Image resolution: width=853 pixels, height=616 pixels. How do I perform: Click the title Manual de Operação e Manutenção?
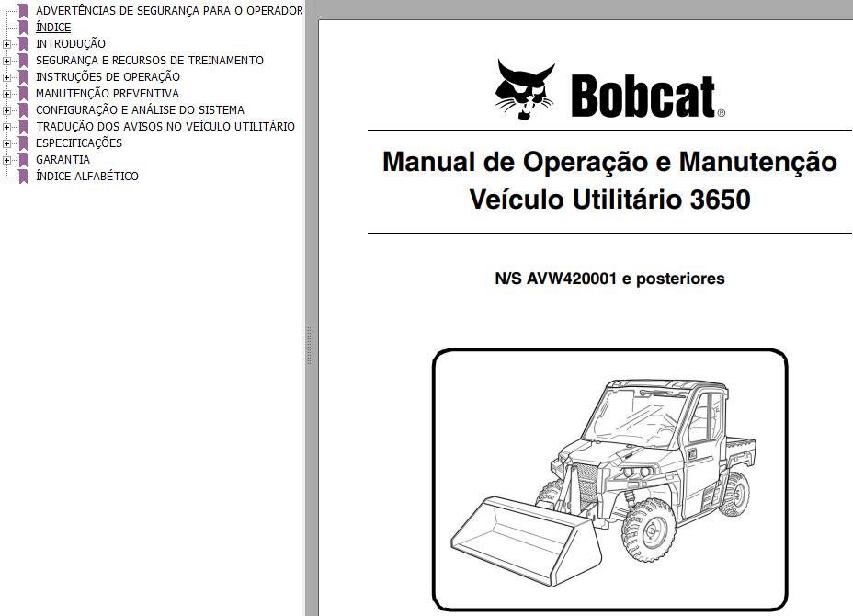click(x=609, y=162)
